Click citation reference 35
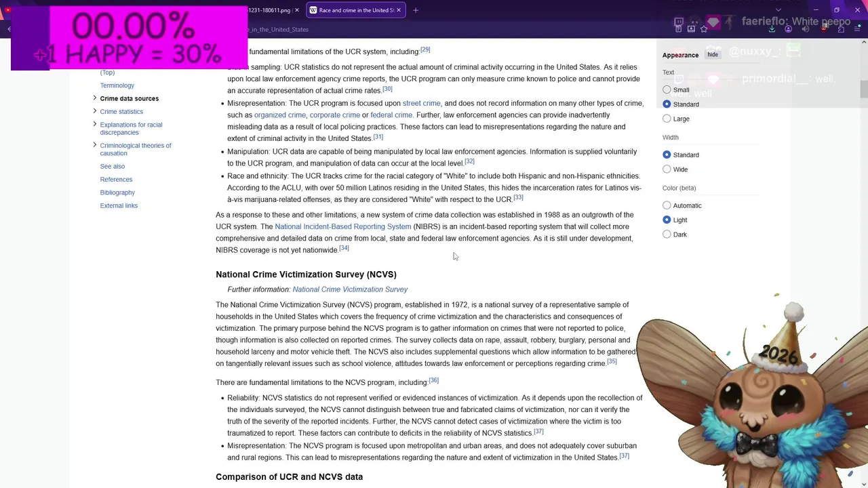Image resolution: width=868 pixels, height=488 pixels. click(612, 361)
